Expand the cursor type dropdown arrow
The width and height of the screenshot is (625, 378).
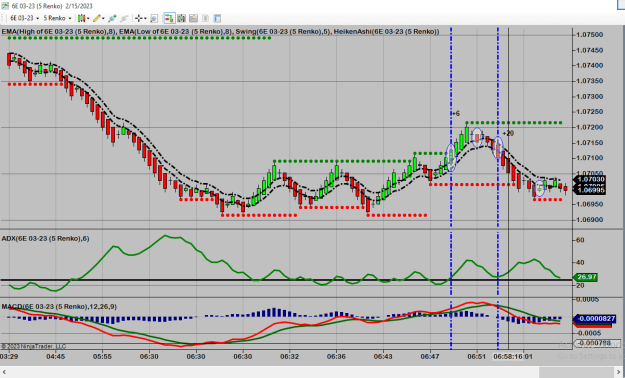(145, 18)
